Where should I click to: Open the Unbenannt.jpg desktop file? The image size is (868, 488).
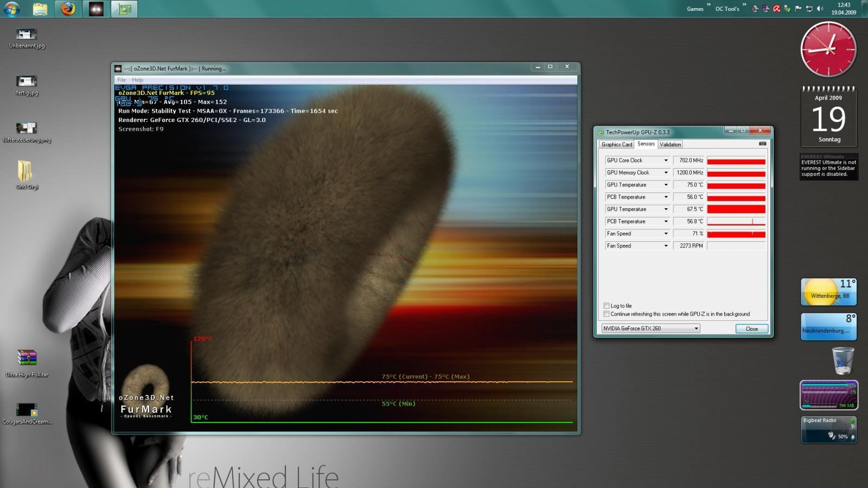coord(27,38)
